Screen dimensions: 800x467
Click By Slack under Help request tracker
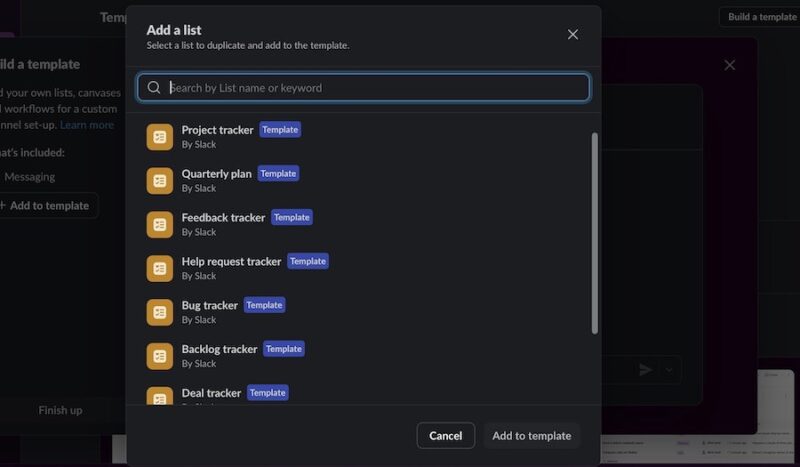pyautogui.click(x=199, y=276)
